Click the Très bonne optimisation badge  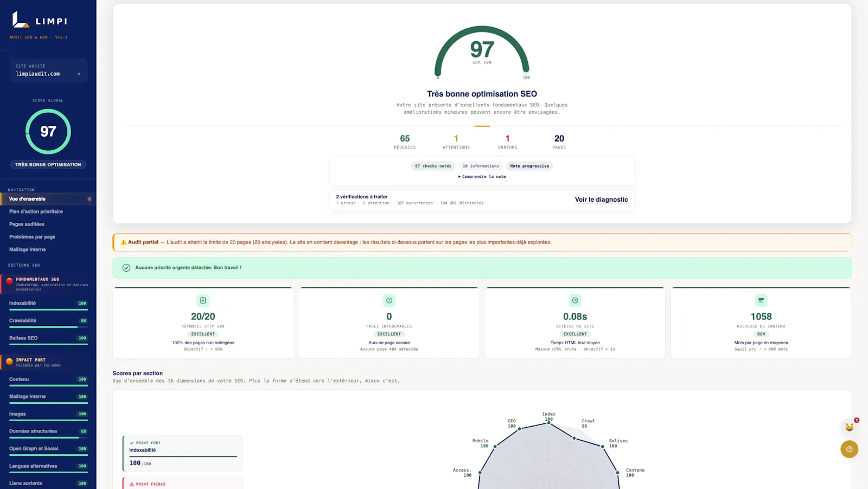pos(48,165)
